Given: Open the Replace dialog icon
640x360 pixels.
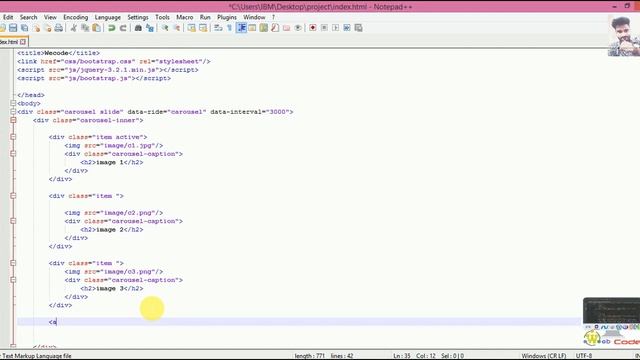Looking at the screenshot, I should coord(150,28).
